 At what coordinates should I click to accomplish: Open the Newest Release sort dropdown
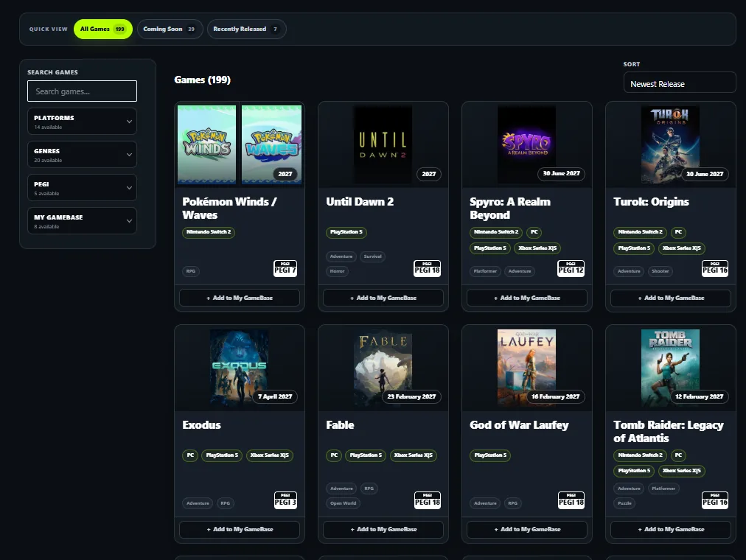(x=680, y=84)
